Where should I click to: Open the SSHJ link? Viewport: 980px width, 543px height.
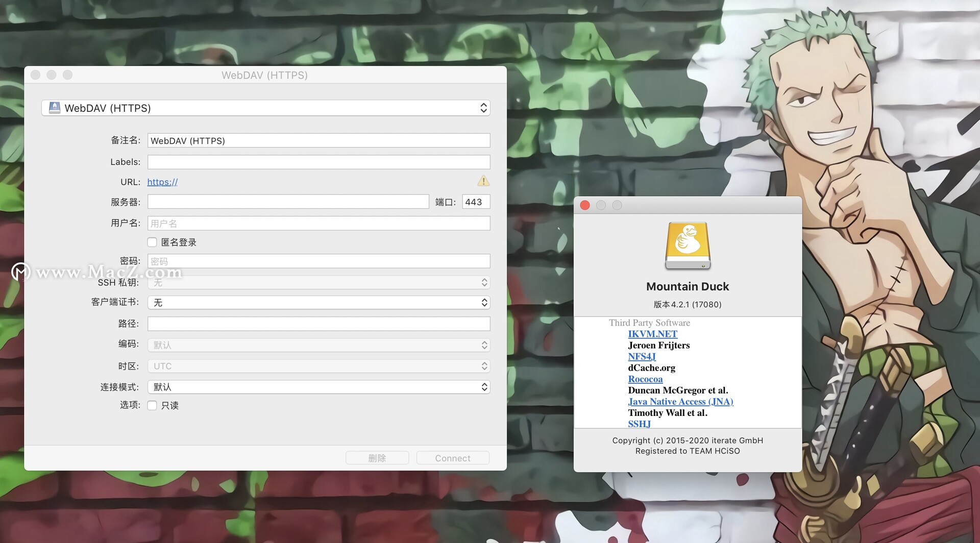[639, 424]
